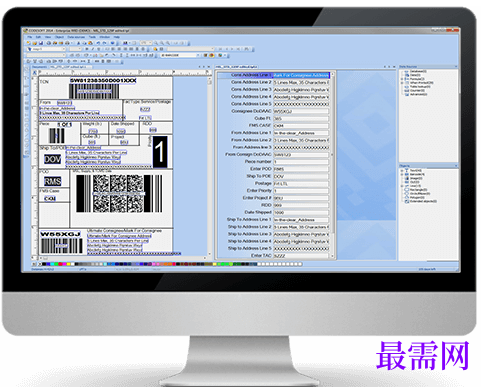
Task: Click the Undo arrow icon
Action: pyautogui.click(x=98, y=43)
